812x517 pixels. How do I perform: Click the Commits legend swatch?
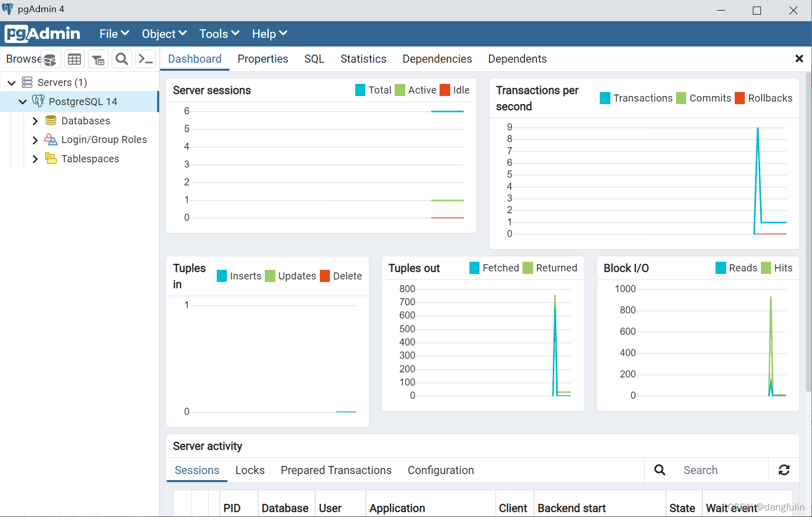pyautogui.click(x=681, y=98)
